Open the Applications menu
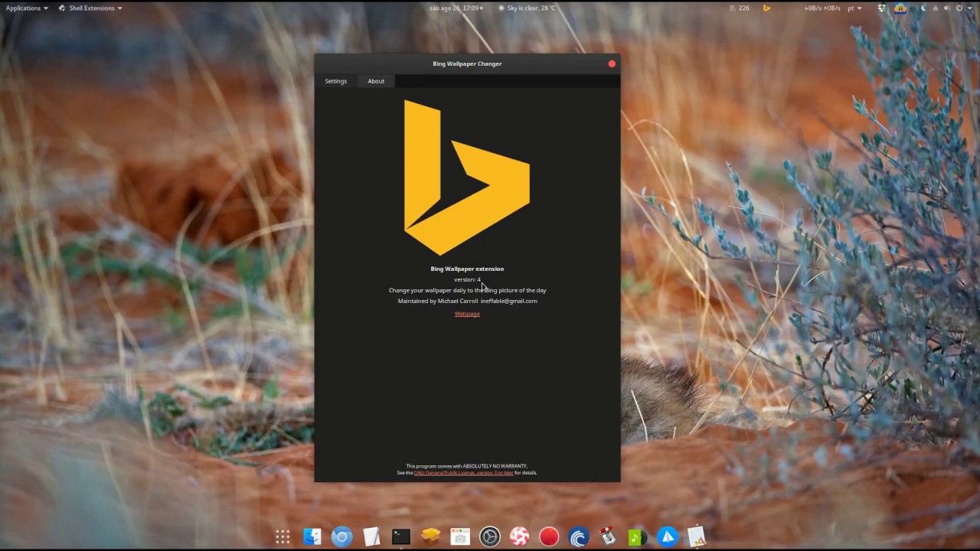Image resolution: width=980 pixels, height=551 pixels. 27,8
